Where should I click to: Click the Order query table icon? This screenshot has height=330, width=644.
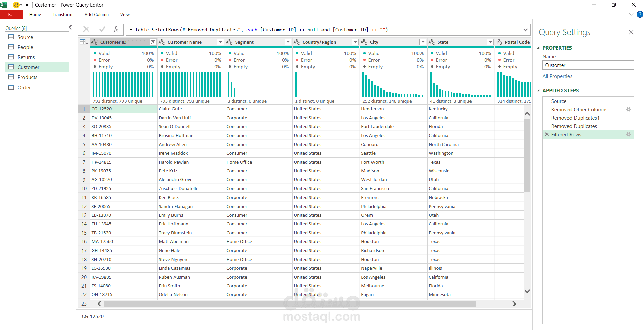[11, 87]
